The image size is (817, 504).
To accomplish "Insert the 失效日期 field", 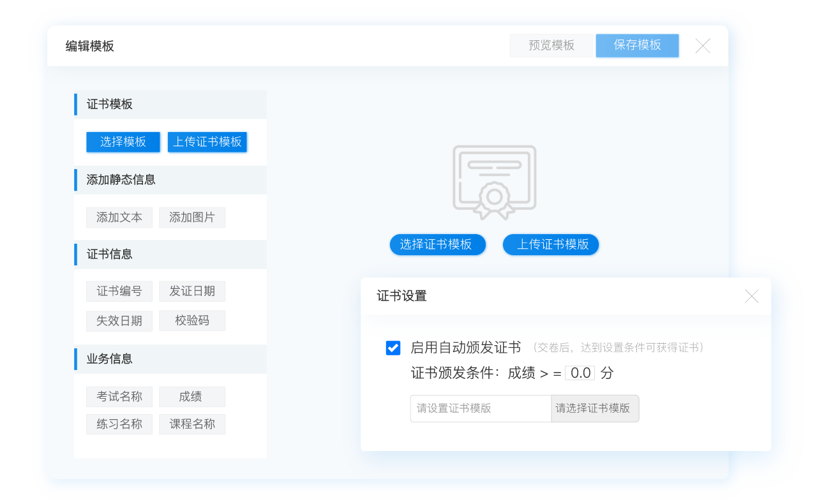I will (119, 321).
